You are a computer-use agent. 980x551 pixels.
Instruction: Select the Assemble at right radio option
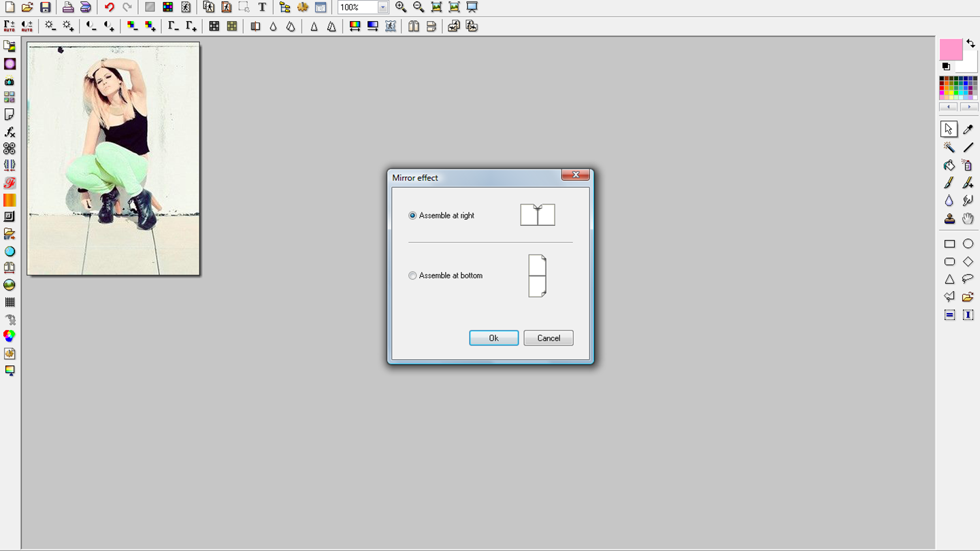[x=412, y=216]
